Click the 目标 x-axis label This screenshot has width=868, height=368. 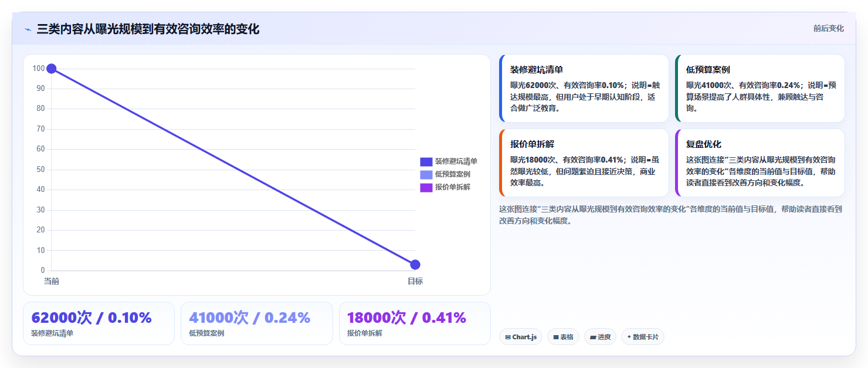point(415,281)
